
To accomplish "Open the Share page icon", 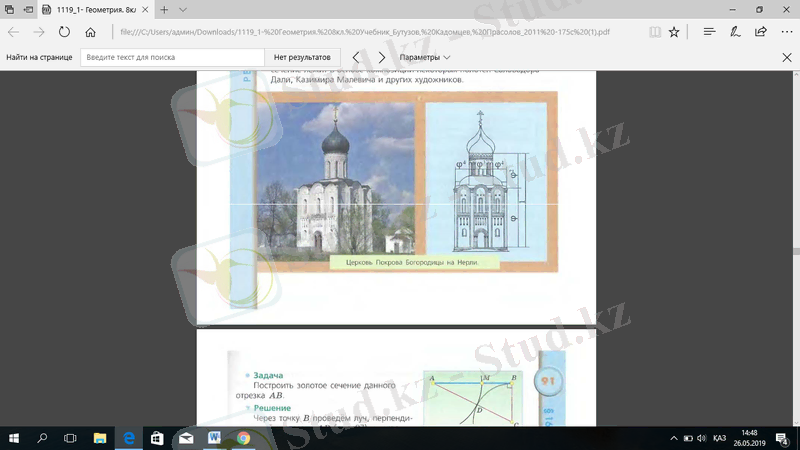I will tap(761, 32).
